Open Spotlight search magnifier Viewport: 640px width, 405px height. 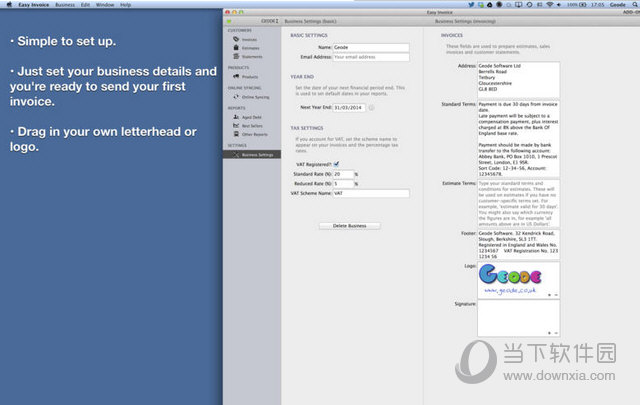coord(635,4)
